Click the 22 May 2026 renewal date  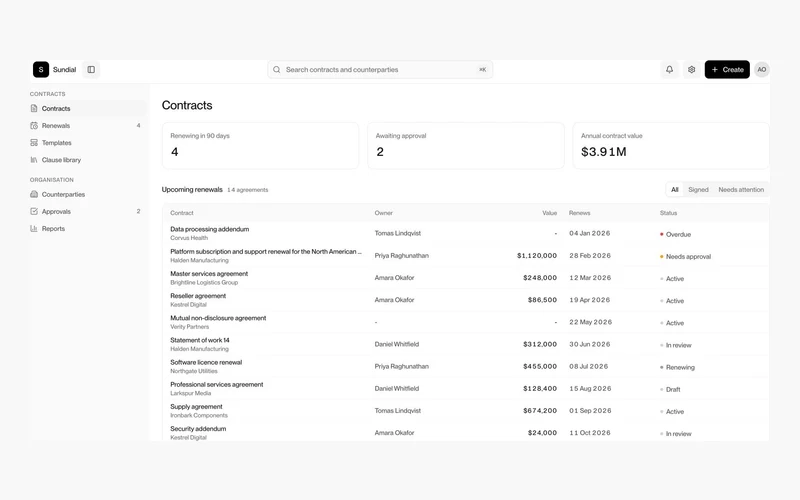pos(591,322)
